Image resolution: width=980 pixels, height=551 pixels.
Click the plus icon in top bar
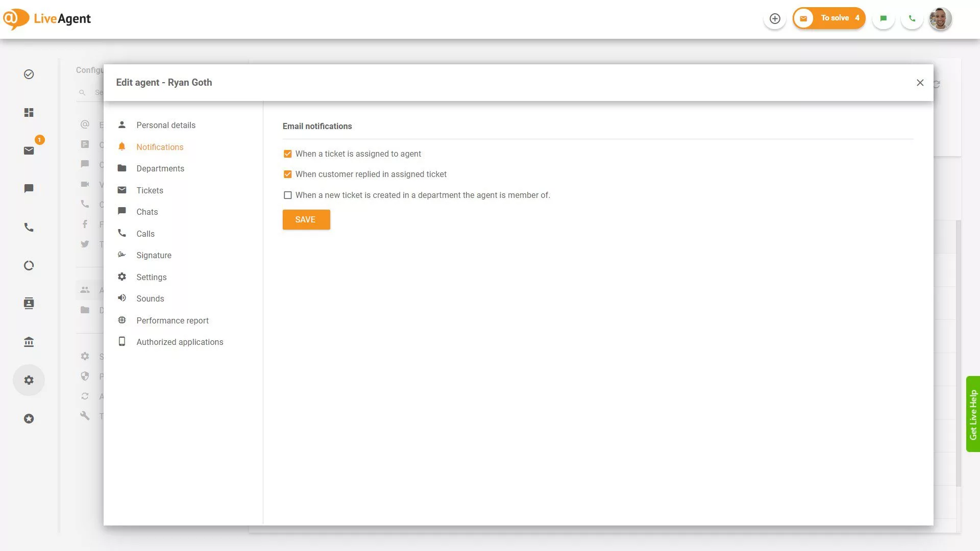(775, 18)
